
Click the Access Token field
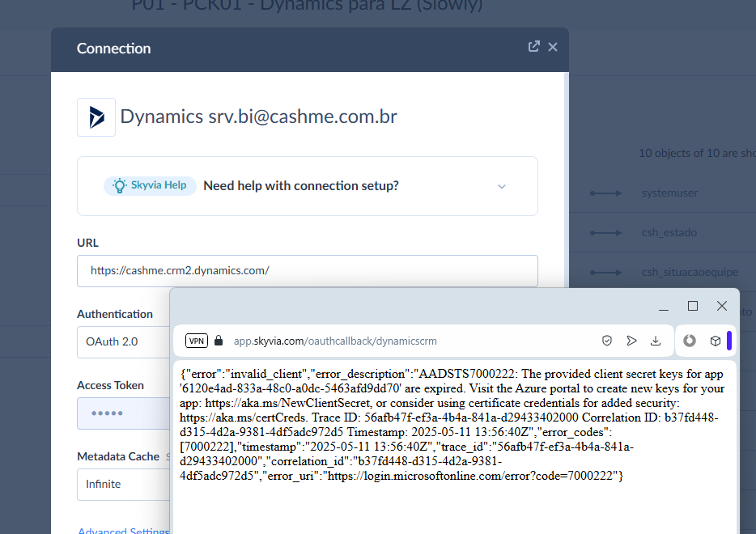[x=123, y=413]
